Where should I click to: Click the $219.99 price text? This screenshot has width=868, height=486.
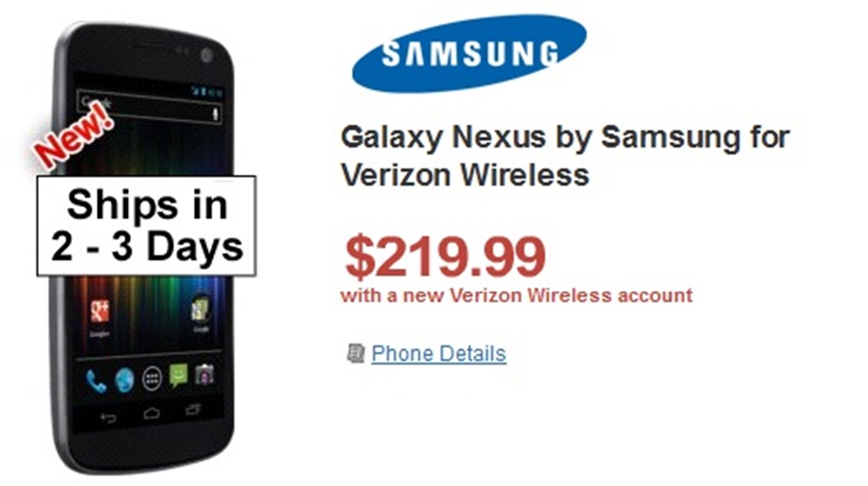pyautogui.click(x=445, y=257)
